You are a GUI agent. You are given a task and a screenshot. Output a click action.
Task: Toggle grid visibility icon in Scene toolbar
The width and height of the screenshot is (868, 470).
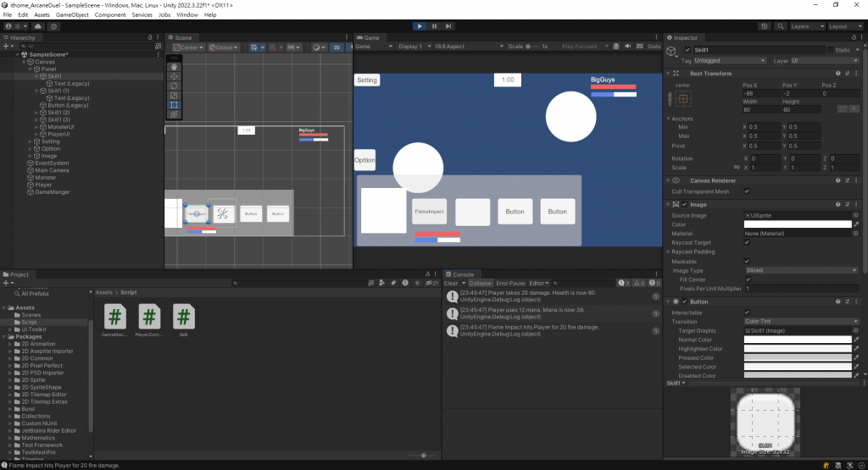[254, 47]
